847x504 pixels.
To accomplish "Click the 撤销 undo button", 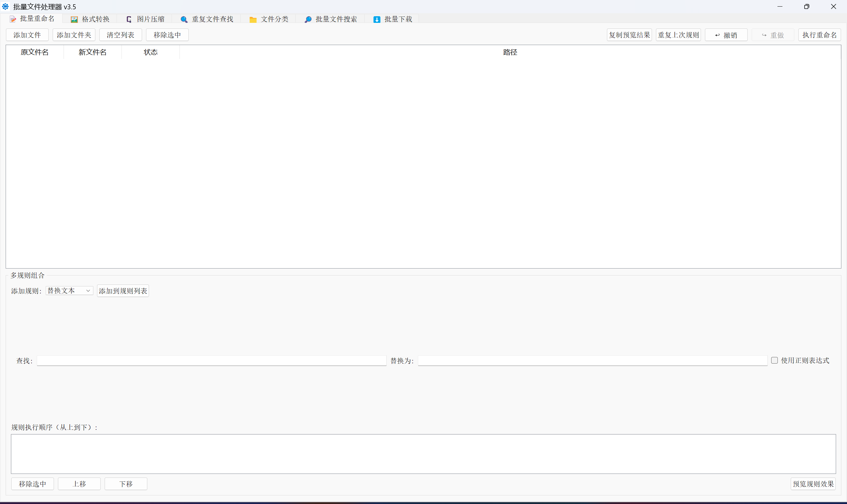I will [726, 35].
